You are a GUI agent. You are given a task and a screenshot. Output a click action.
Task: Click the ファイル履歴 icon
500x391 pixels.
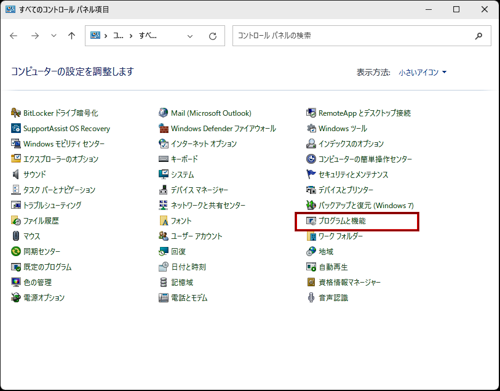tap(16, 221)
